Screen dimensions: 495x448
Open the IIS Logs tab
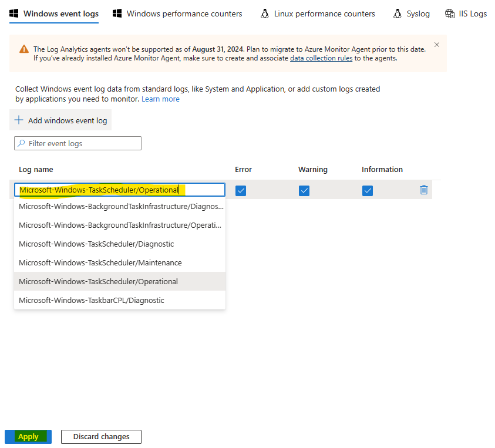[x=466, y=14]
